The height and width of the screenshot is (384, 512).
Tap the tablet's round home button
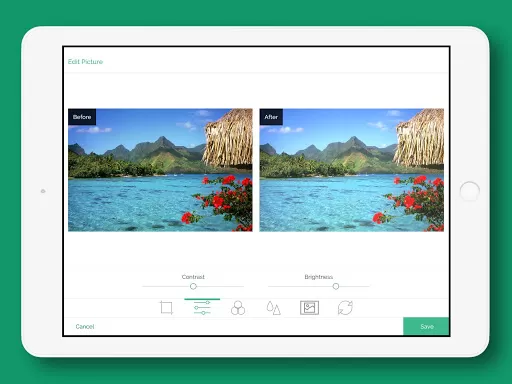pos(469,191)
